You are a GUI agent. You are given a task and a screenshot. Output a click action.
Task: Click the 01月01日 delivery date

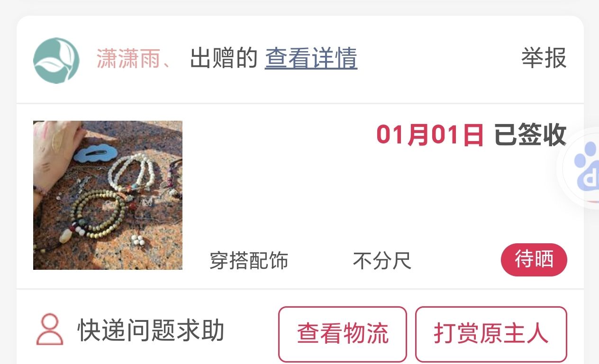430,135
